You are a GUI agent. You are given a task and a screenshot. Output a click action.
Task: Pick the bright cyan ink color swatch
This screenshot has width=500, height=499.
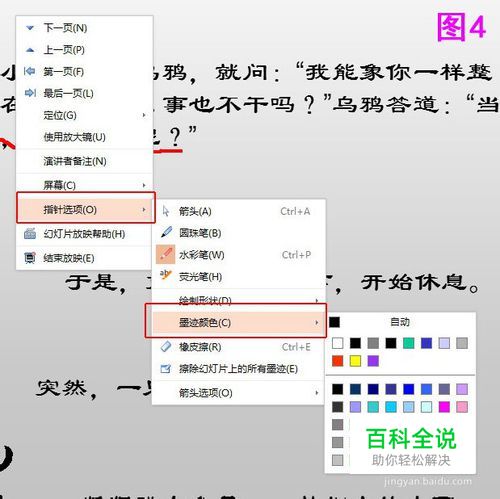point(391,407)
